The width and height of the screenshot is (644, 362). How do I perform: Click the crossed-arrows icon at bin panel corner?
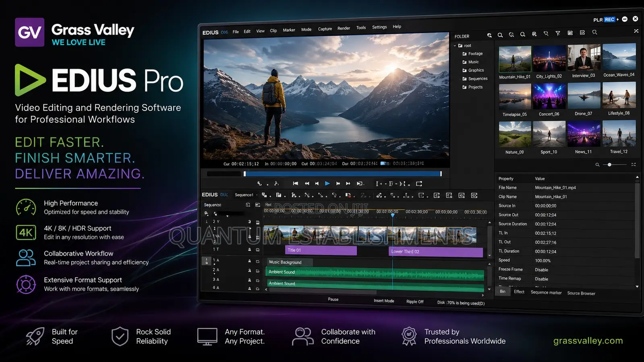[x=636, y=31]
